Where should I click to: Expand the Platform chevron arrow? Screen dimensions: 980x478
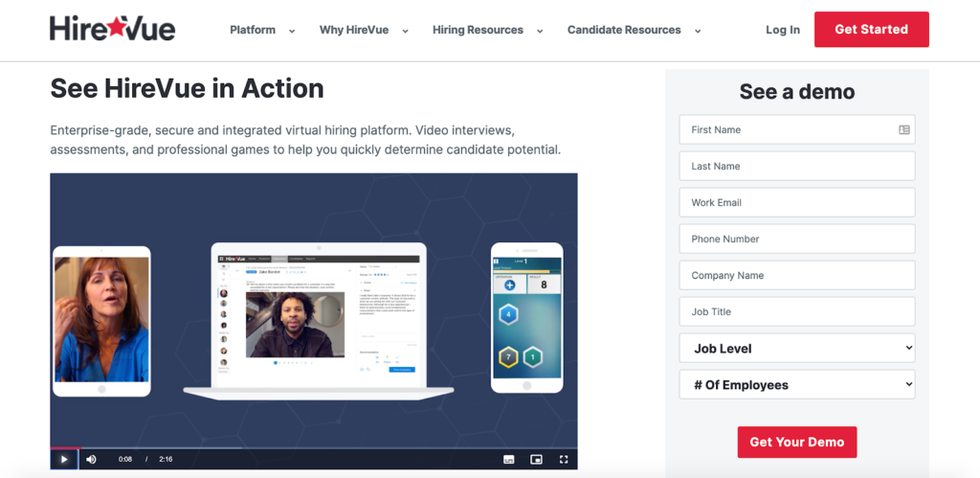click(x=292, y=31)
